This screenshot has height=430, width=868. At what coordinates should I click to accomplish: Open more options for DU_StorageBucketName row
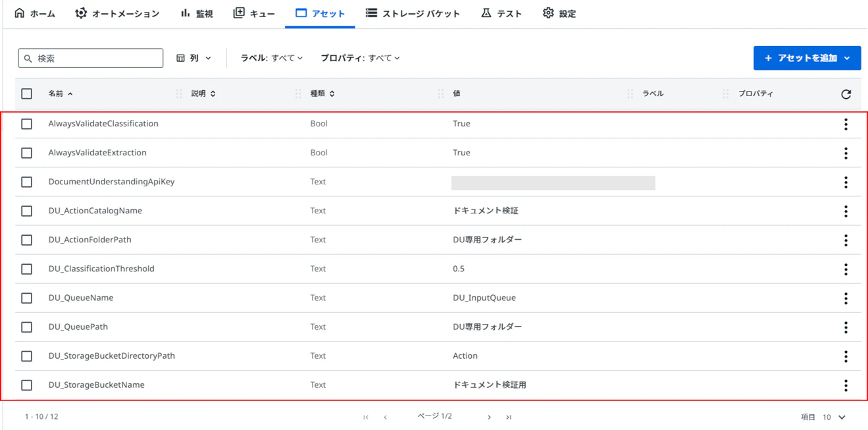pyautogui.click(x=846, y=385)
